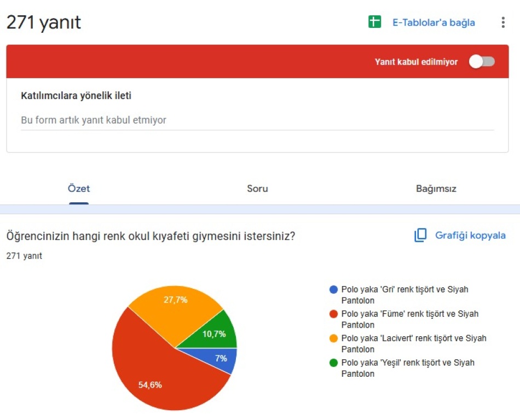The width and height of the screenshot is (520, 420).
Task: Click the copy chart icon
Action: click(x=420, y=236)
